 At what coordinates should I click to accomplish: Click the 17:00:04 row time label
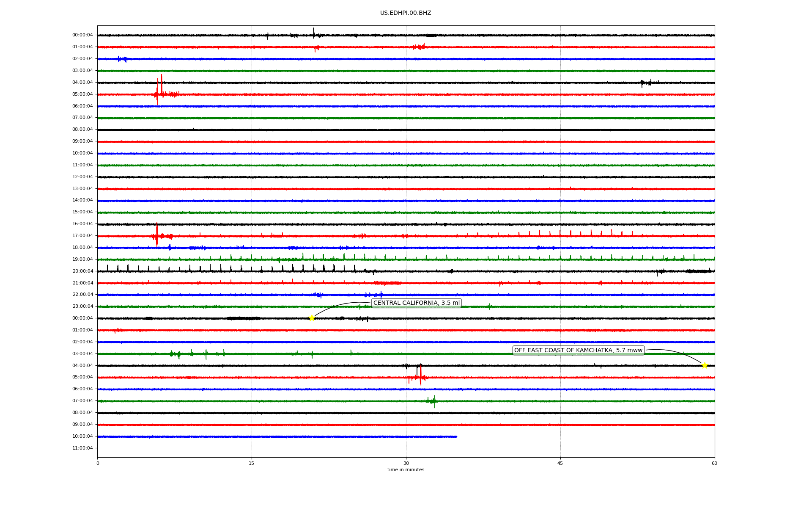(82, 236)
